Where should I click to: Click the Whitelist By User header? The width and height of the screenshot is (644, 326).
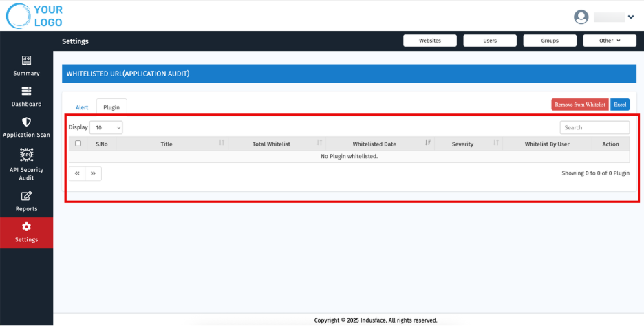click(547, 144)
